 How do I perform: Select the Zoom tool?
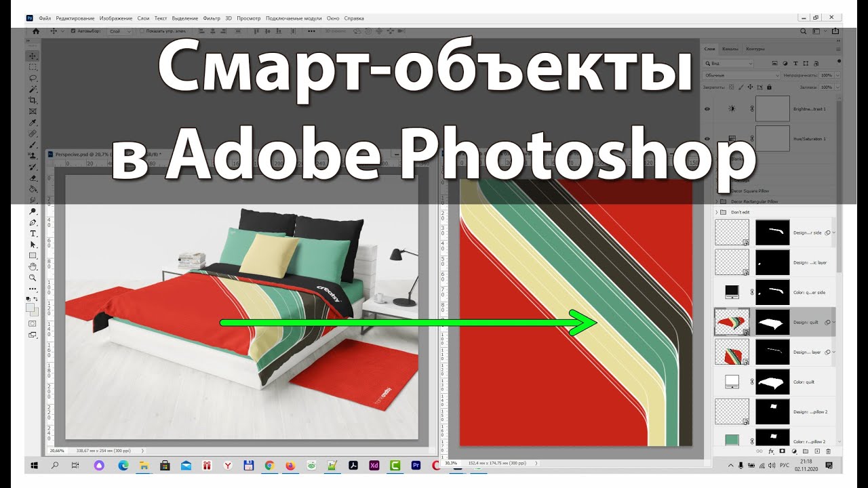[x=33, y=277]
